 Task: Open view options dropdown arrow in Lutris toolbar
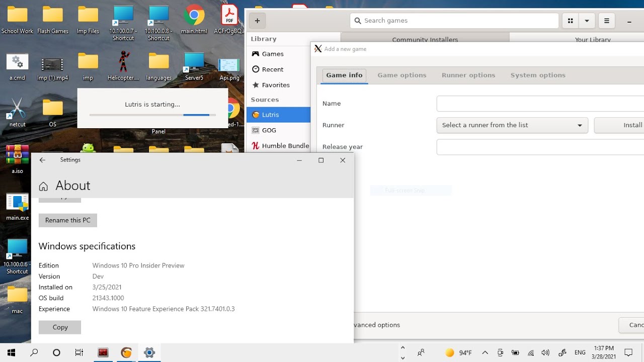[x=587, y=21]
